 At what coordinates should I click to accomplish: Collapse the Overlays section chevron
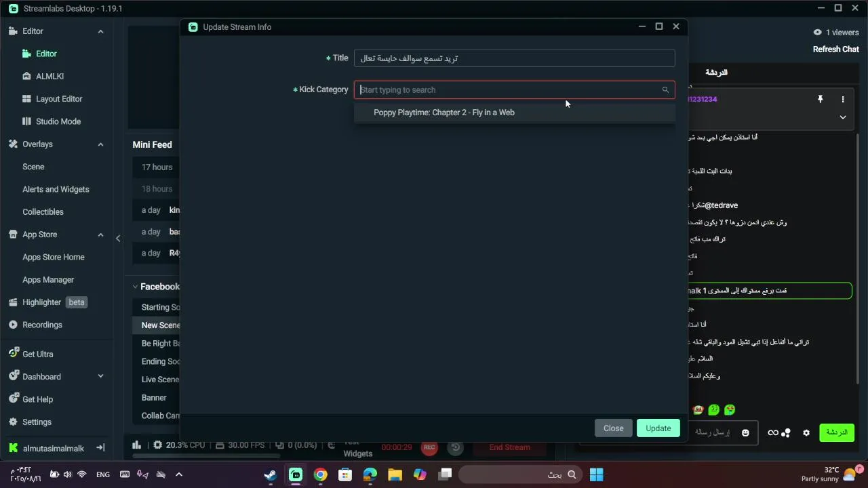click(100, 144)
